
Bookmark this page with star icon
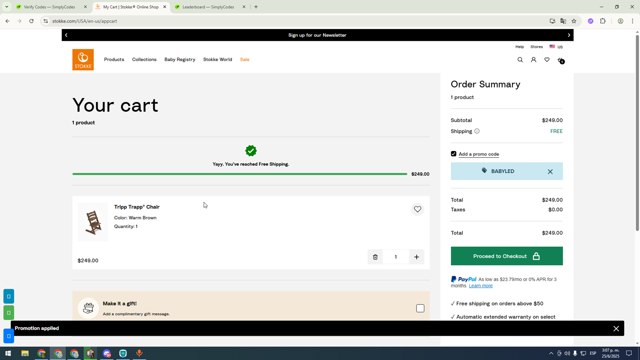pos(574,21)
